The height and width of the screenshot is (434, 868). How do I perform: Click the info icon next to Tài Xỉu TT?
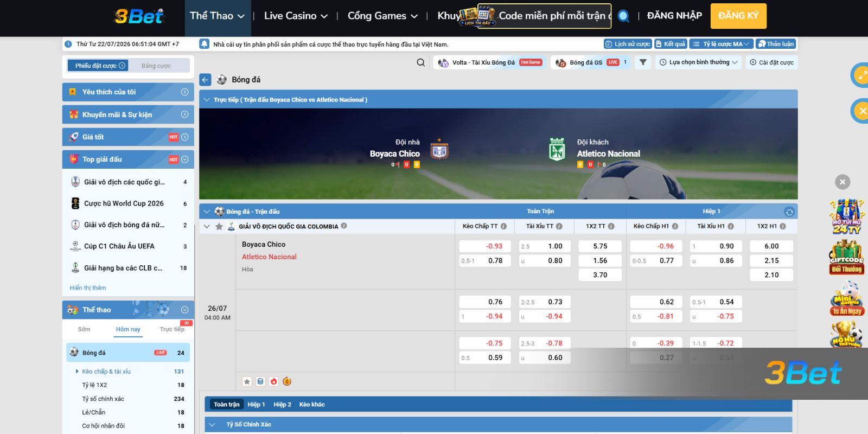pos(559,226)
